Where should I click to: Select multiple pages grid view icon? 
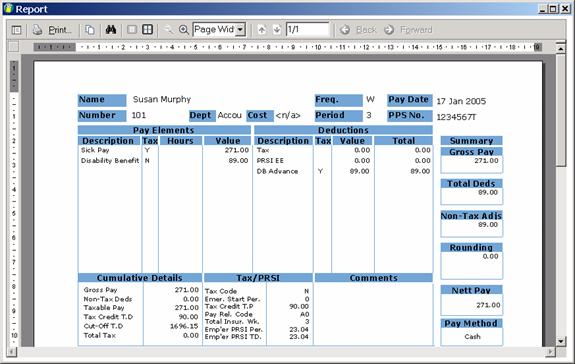click(147, 30)
